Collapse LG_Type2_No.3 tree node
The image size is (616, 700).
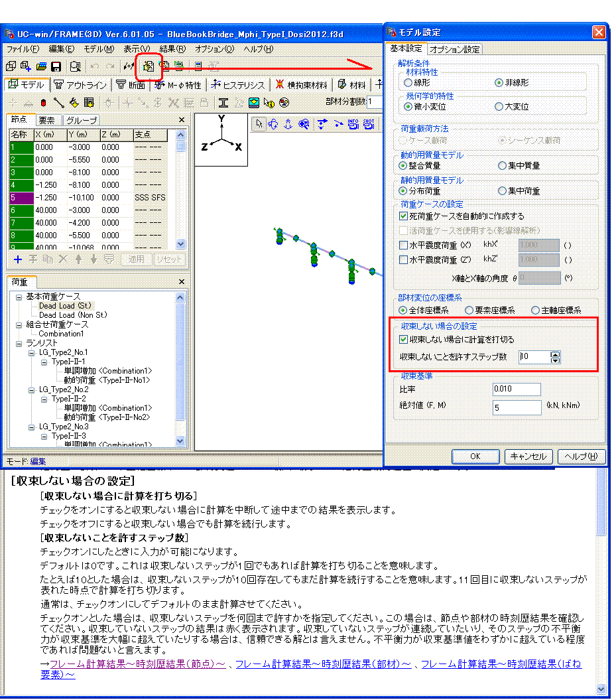(31, 427)
